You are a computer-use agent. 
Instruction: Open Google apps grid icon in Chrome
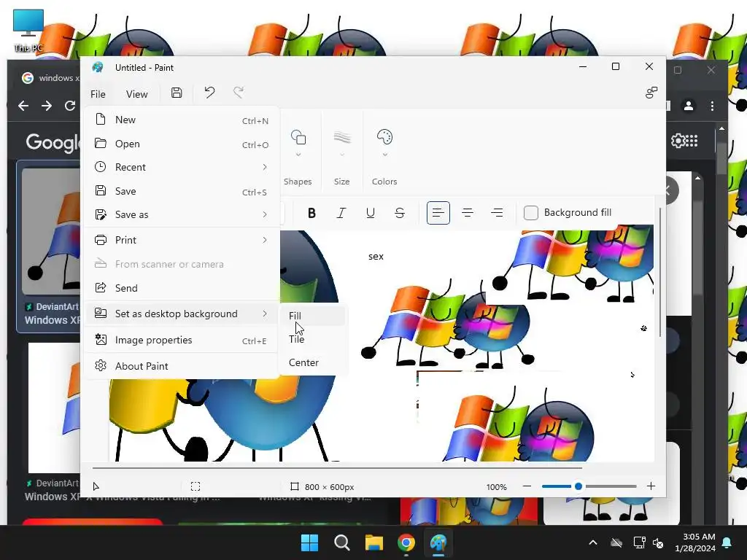[692, 141]
